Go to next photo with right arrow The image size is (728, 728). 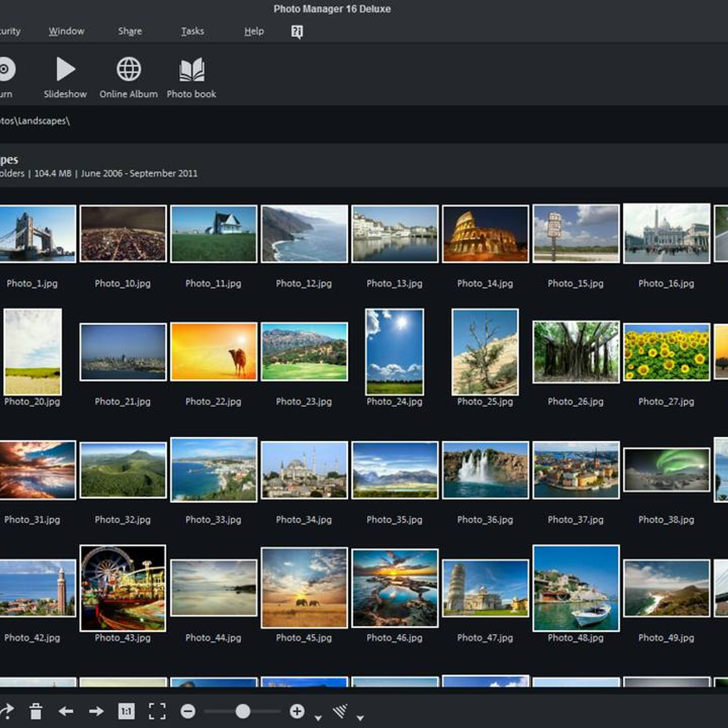96,711
